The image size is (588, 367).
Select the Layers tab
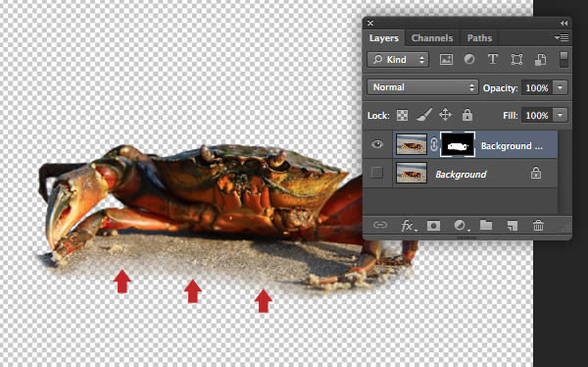(x=383, y=38)
